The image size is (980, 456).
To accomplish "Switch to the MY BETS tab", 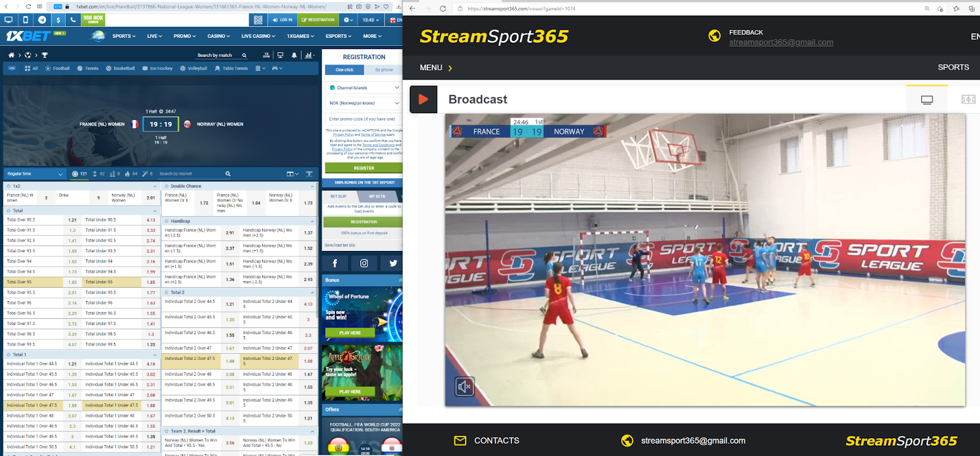I will 377,196.
